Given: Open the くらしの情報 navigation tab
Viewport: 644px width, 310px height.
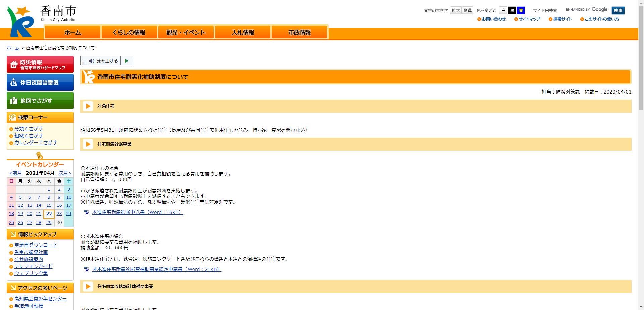Looking at the screenshot, I should [129, 32].
